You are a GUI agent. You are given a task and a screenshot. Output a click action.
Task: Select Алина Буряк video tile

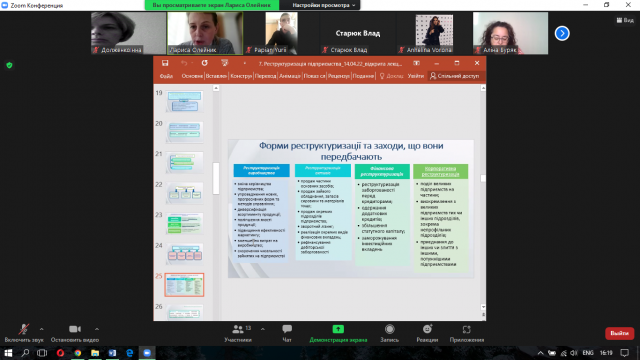(x=510, y=33)
